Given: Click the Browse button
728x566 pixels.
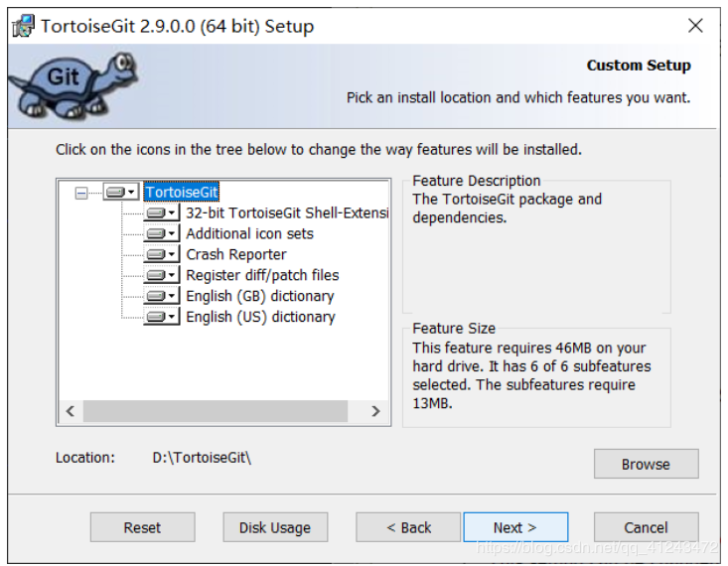Looking at the screenshot, I should coord(646,464).
